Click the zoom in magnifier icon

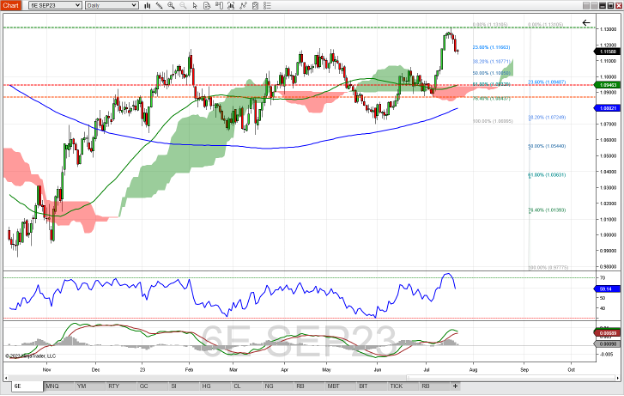click(x=171, y=6)
